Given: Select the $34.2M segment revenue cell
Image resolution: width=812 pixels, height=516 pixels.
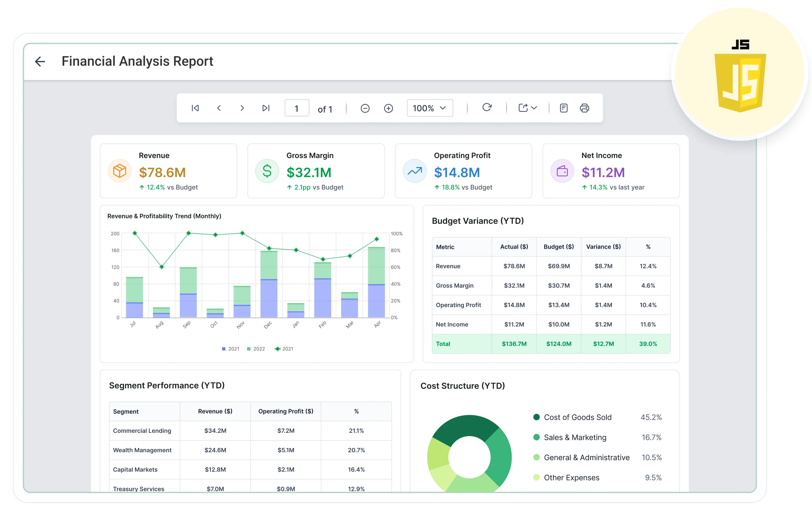Looking at the screenshot, I should [x=215, y=431].
